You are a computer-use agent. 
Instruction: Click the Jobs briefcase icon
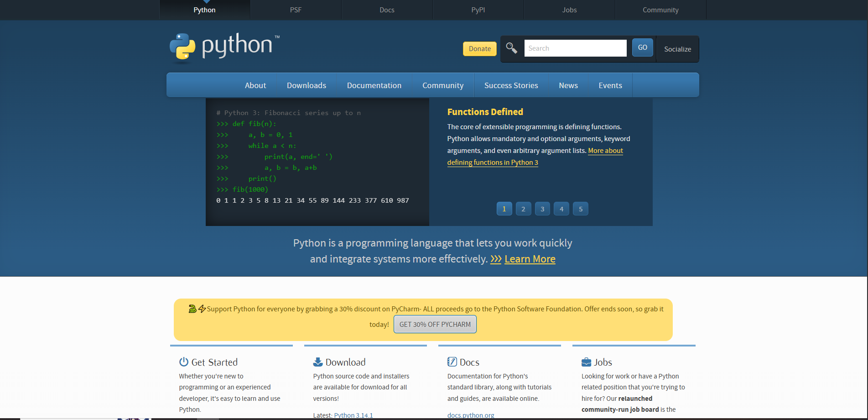pyautogui.click(x=586, y=362)
